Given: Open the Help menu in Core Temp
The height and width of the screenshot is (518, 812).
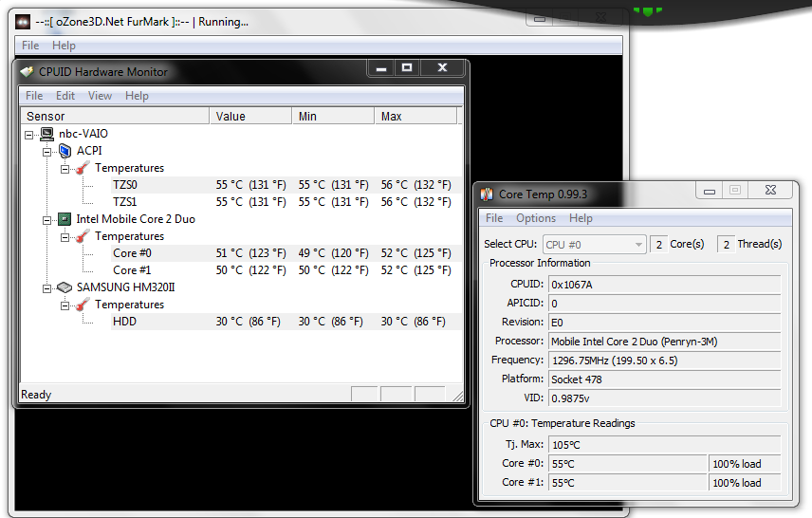Looking at the screenshot, I should [581, 218].
